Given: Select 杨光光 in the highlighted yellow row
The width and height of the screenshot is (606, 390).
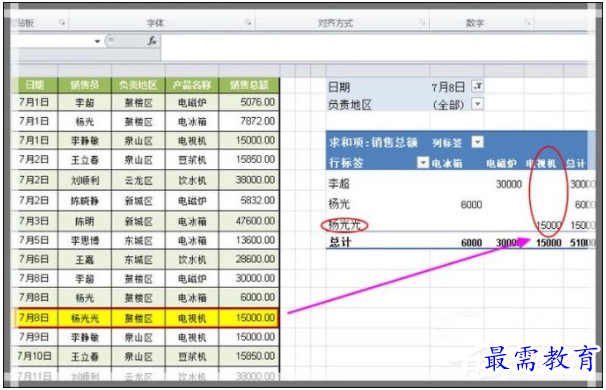Looking at the screenshot, I should click(85, 318).
